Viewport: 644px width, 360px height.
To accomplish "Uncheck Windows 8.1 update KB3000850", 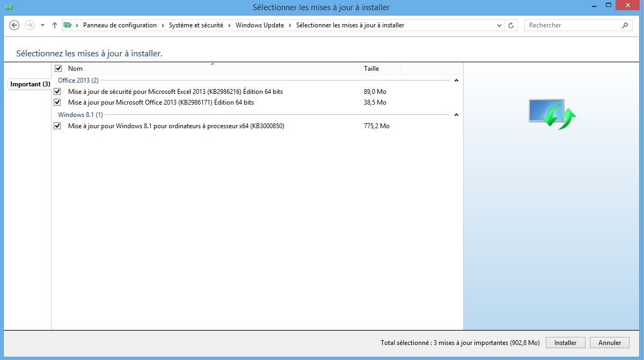I will click(x=57, y=126).
